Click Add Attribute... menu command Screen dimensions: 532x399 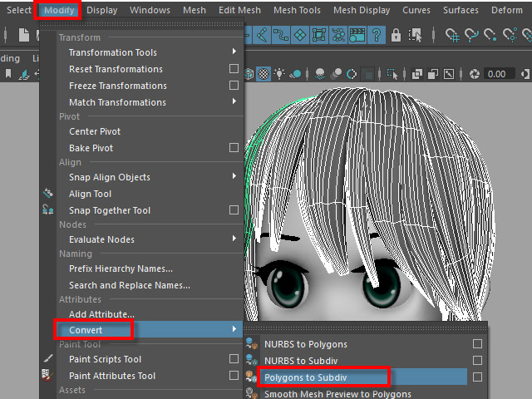[101, 314]
